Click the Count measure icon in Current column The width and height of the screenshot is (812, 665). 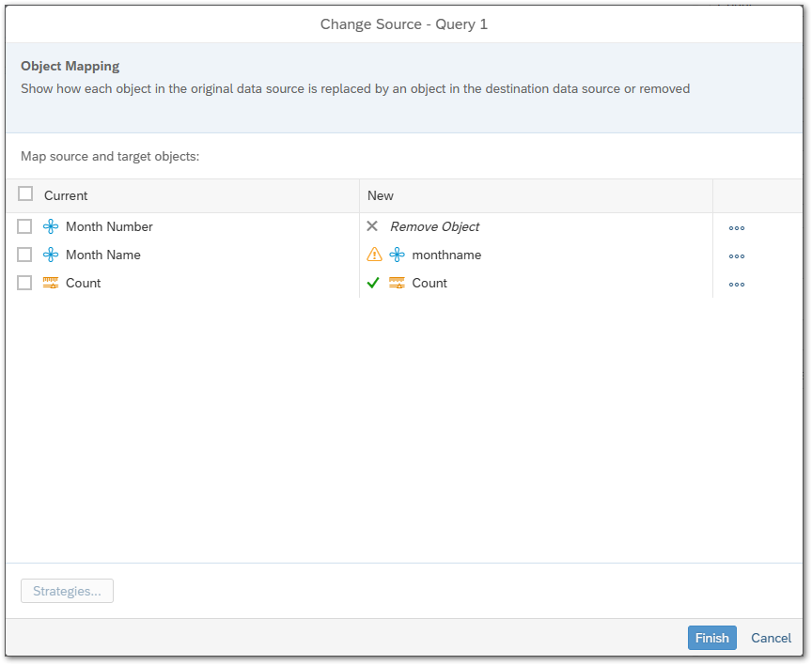click(51, 283)
